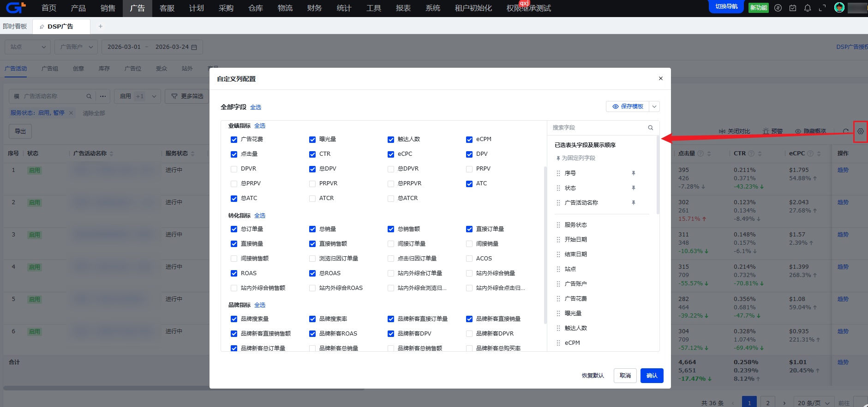The height and width of the screenshot is (407, 868).
Task: Expand the 保存模板 dropdown arrow
Action: tap(654, 106)
